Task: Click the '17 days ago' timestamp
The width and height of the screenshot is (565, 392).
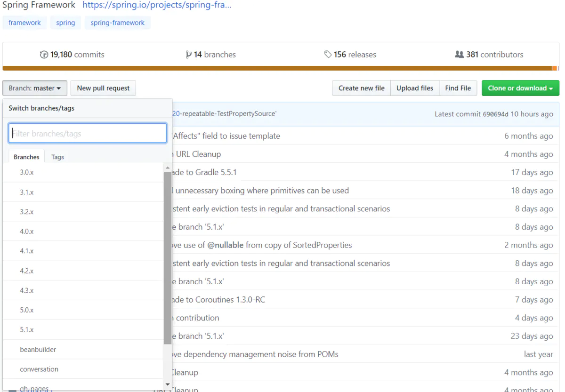Action: coord(532,172)
